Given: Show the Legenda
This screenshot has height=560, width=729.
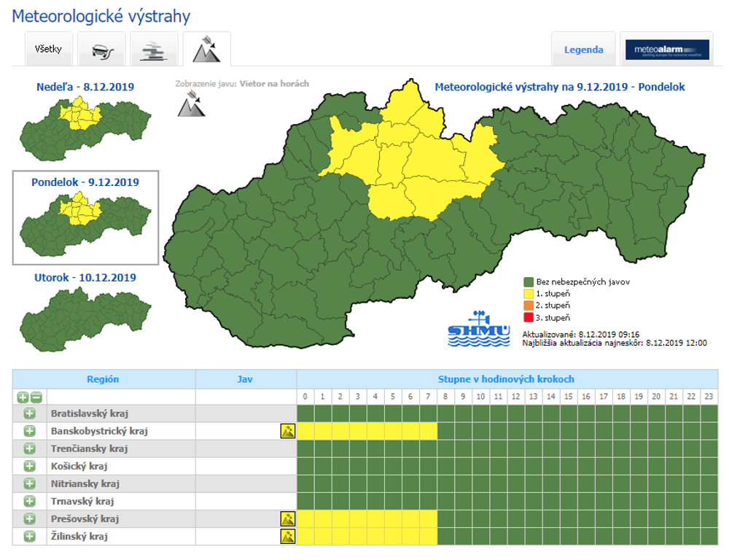Looking at the screenshot, I should click(583, 49).
